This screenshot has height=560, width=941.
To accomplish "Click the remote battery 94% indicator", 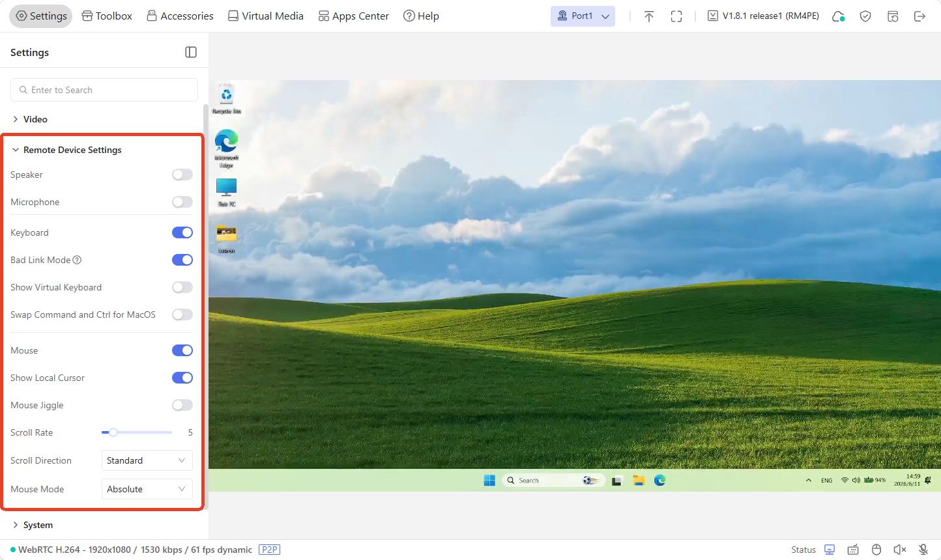I will coord(875,481).
